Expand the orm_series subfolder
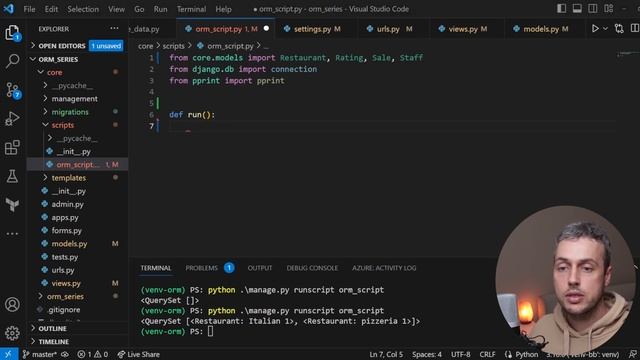Screen dimensions: 640x360 [65, 296]
